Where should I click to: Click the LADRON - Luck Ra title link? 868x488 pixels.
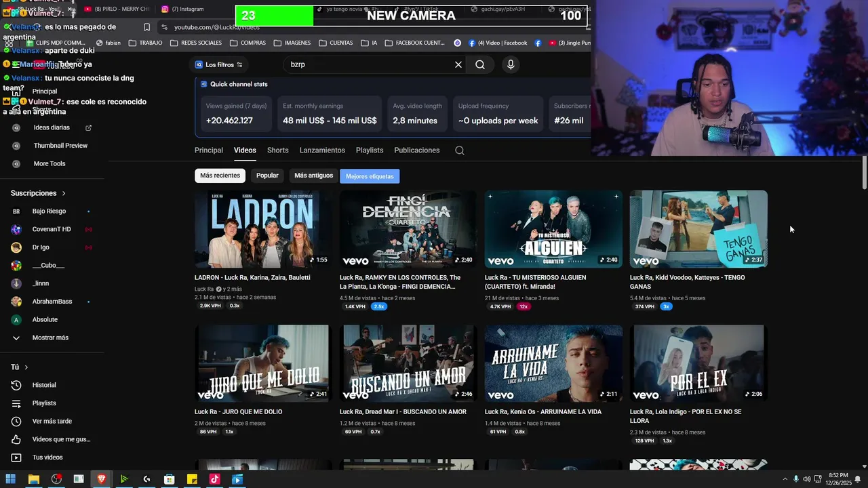(x=252, y=278)
